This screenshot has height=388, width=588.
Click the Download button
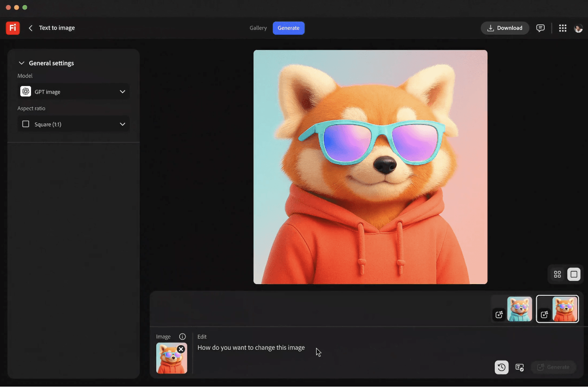click(x=505, y=28)
